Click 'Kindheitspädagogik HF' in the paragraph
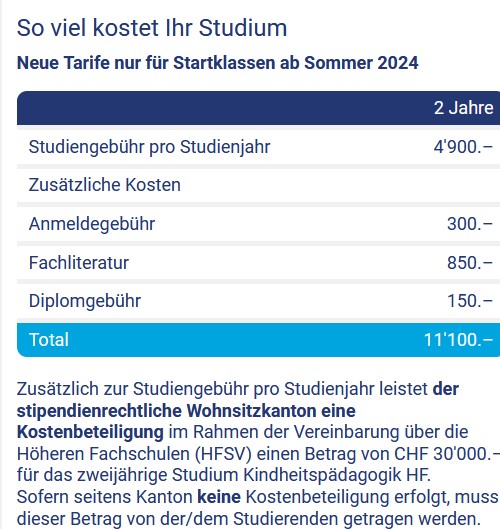The width and height of the screenshot is (500, 529). (336, 475)
